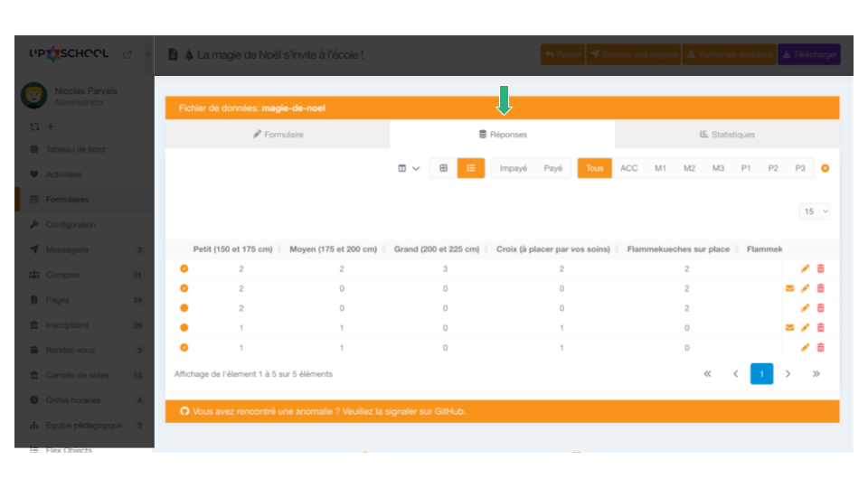Open the external link icon beside the UP SCHOOL logo
Image resolution: width=868 pixels, height=488 pixels.
[x=127, y=54]
